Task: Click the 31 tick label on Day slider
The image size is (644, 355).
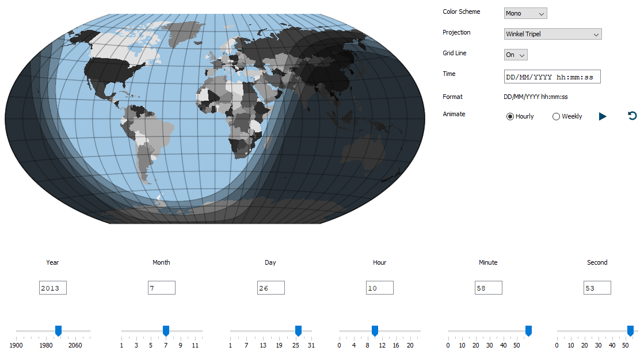Action: click(x=311, y=345)
